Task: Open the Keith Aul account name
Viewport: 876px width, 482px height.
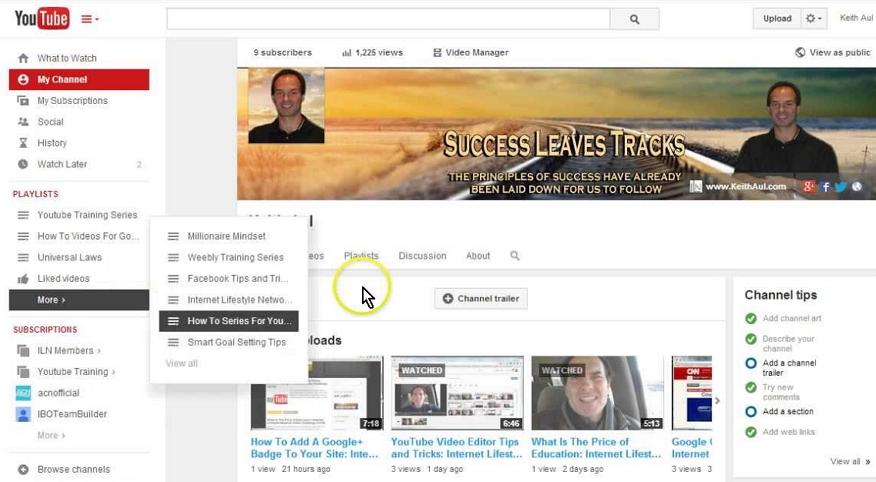Action: (857, 18)
